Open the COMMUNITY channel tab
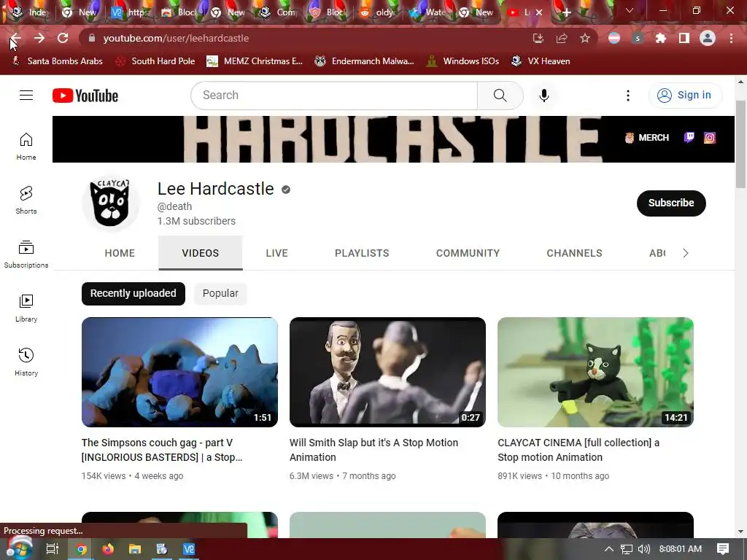The height and width of the screenshot is (560, 747). coord(468,253)
